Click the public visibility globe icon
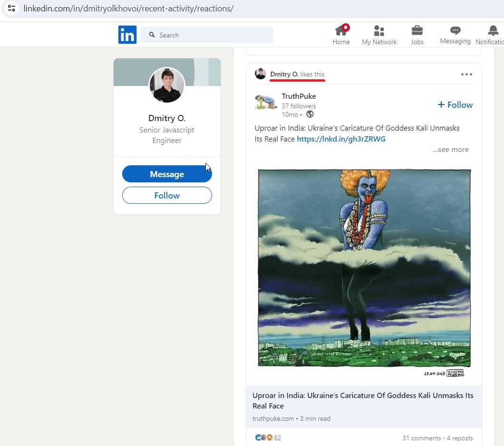 310,114
